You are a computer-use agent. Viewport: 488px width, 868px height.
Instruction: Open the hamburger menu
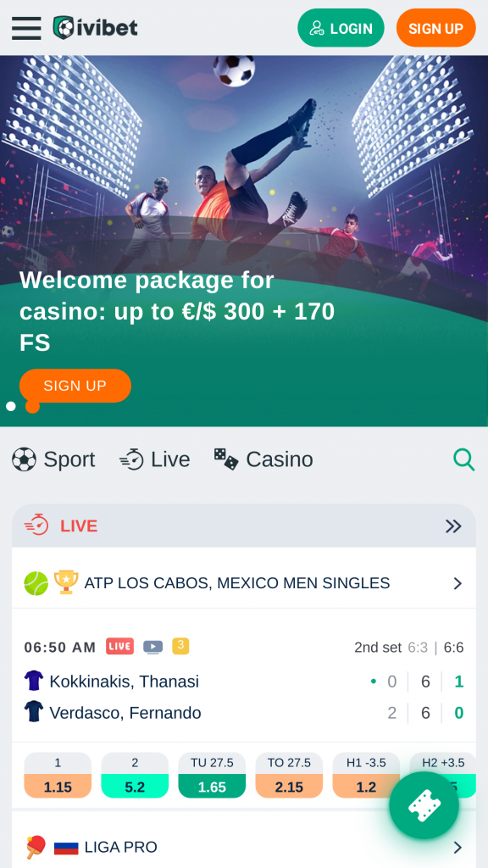tap(26, 28)
